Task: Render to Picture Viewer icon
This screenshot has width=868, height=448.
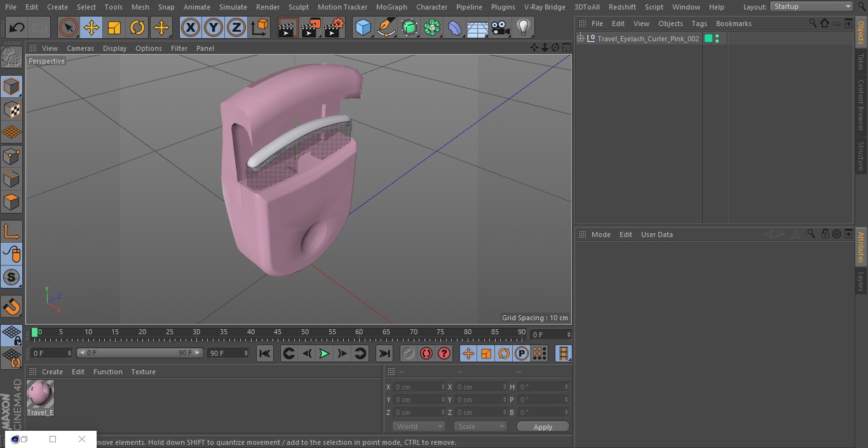Action: (x=311, y=27)
